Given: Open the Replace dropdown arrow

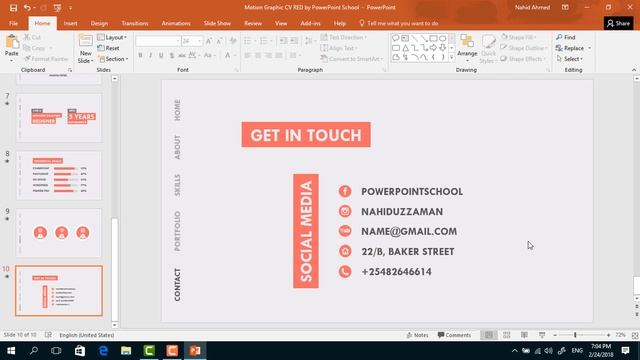Looking at the screenshot, I should click(x=589, y=48).
